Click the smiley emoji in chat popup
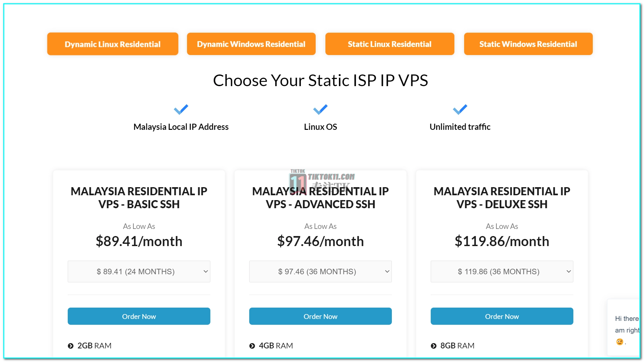This screenshot has width=644, height=362. 619,342
